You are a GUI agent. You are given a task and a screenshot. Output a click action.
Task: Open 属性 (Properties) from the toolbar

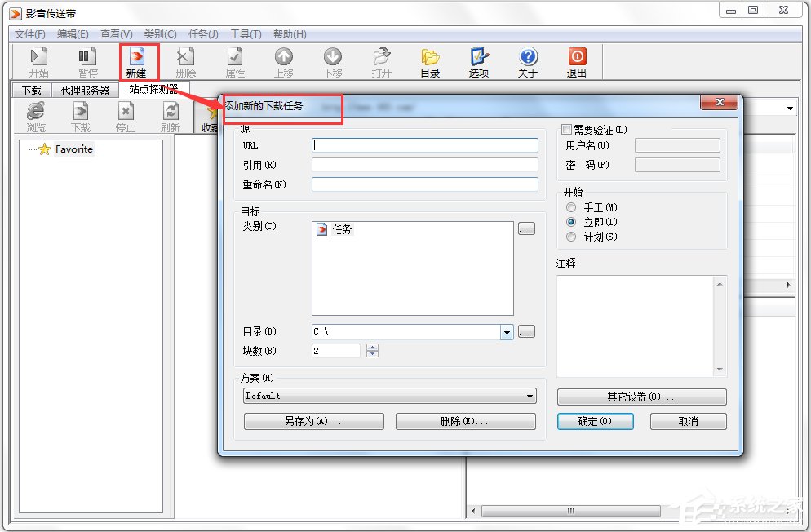pyautogui.click(x=235, y=61)
